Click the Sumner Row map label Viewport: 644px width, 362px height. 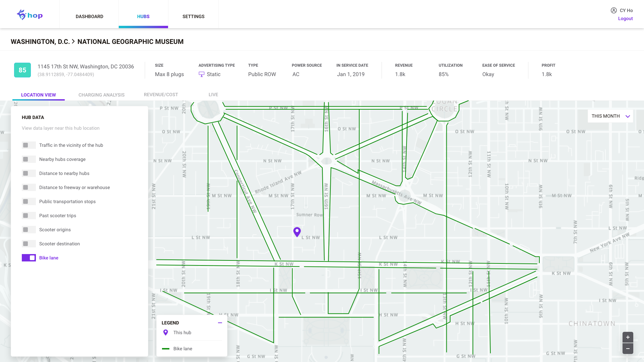click(x=310, y=215)
